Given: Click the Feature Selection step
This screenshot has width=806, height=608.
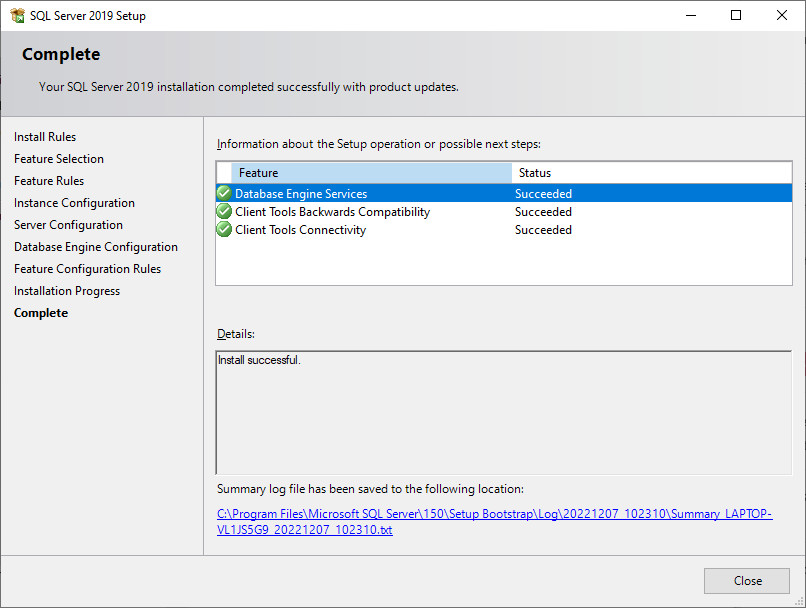Looking at the screenshot, I should tap(59, 159).
